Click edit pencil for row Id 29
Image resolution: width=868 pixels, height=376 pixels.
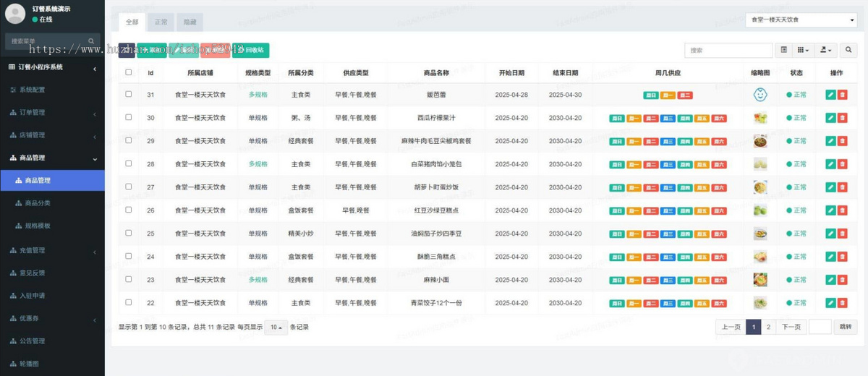tap(830, 141)
